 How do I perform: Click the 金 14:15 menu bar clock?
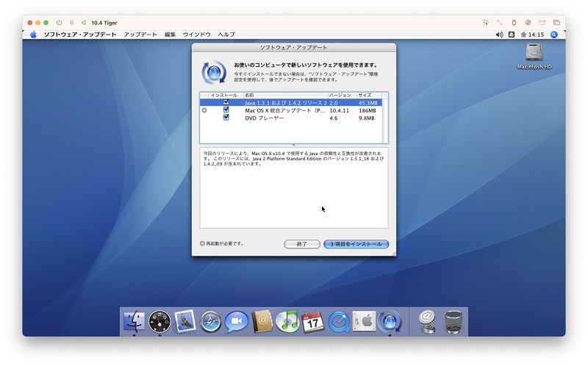(532, 35)
